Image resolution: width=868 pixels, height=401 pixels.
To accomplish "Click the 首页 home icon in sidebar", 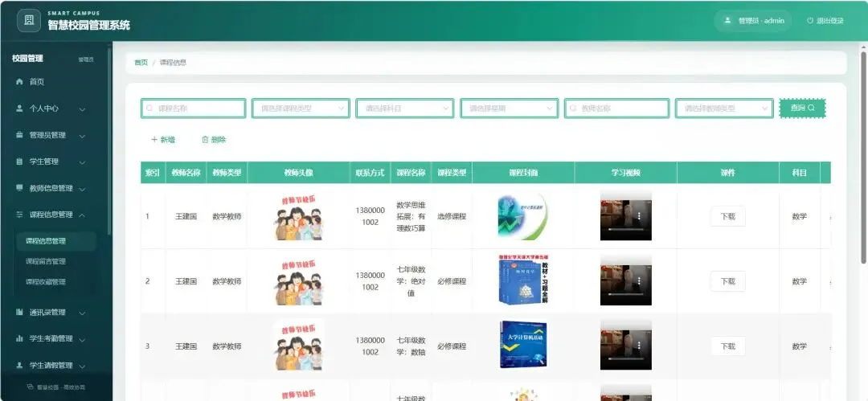I will (19, 81).
